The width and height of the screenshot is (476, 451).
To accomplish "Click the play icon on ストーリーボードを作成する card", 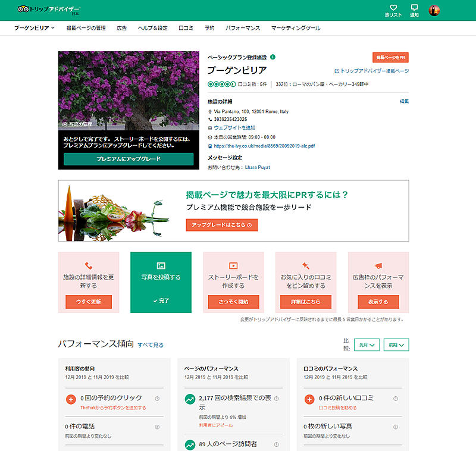I will 233,266.
